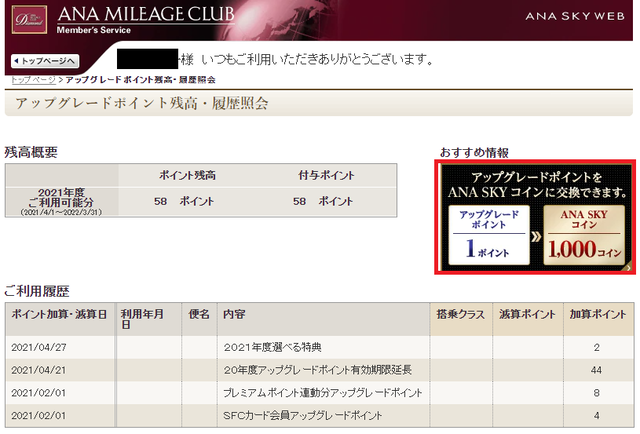
Task: Open the ANA SKY WEB link
Action: [575, 16]
